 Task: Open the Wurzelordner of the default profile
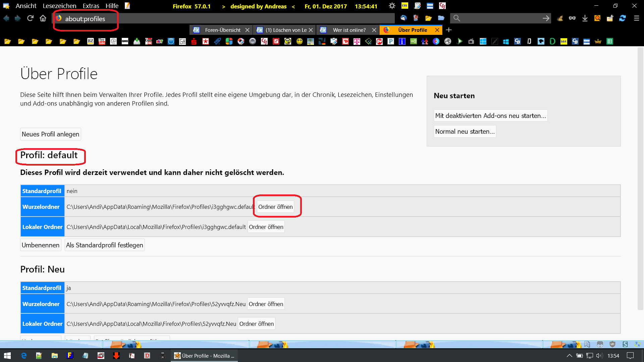point(275,207)
